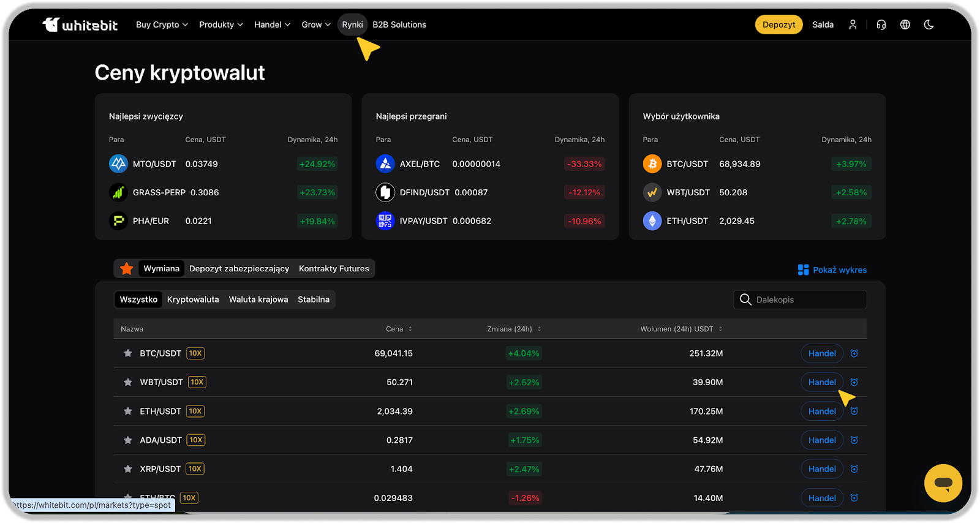Screen dimensions: 980x523
Task: Open the globe language selector
Action: [905, 24]
